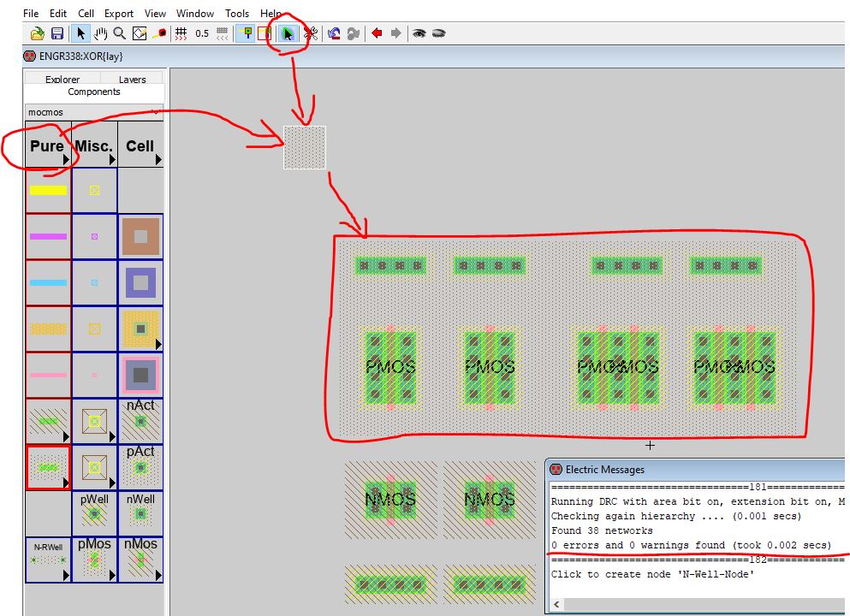Toggle the grid display button
Screen dimensions: 850x616
tap(181, 33)
